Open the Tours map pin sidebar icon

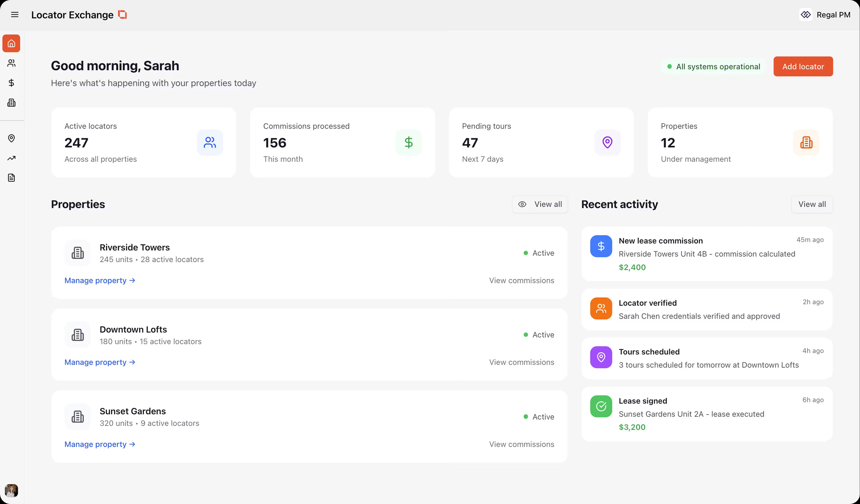[x=11, y=138]
